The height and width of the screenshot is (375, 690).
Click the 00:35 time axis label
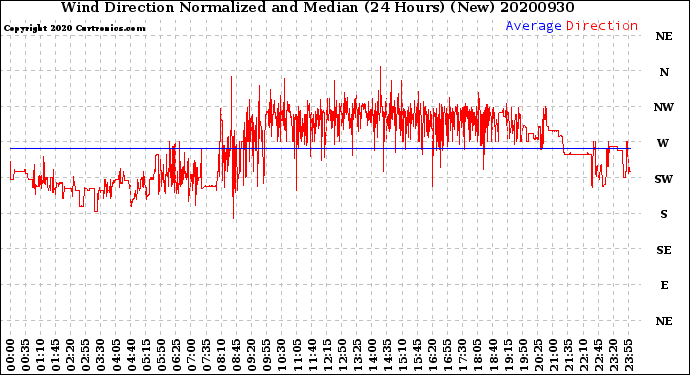coord(26,355)
